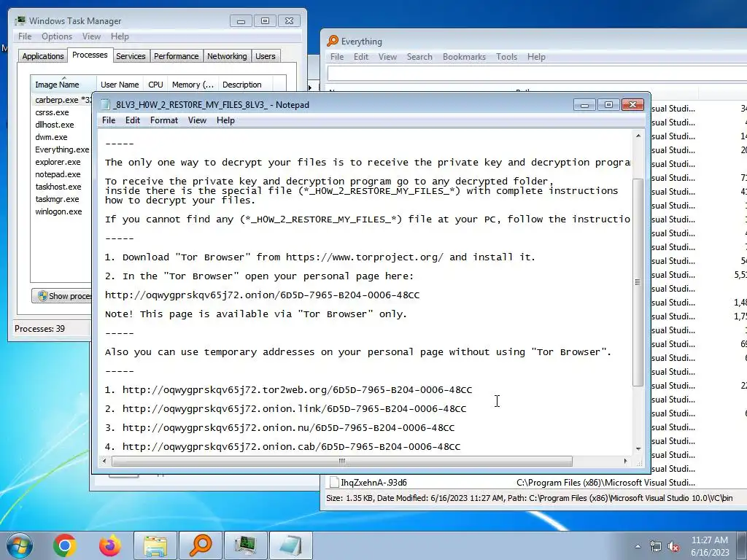Viewport: 747px width, 560px height.
Task: Sort processes by Image Name column
Action: pyautogui.click(x=63, y=84)
